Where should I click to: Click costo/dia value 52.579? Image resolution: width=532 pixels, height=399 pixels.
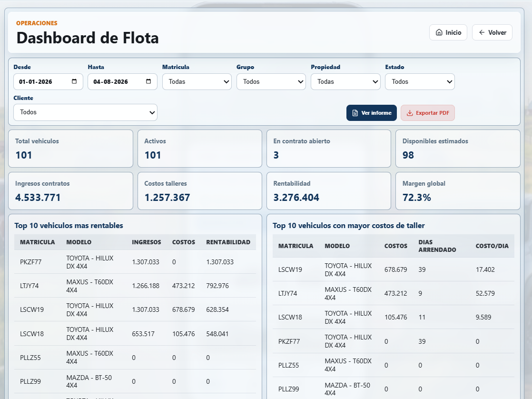pyautogui.click(x=485, y=293)
